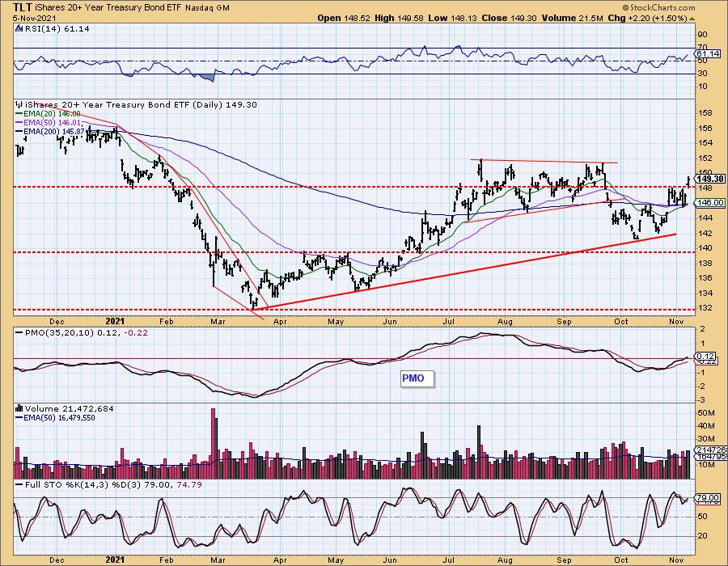728x566 pixels.
Task: Click the 'Low 148.13' value
Action: point(451,18)
